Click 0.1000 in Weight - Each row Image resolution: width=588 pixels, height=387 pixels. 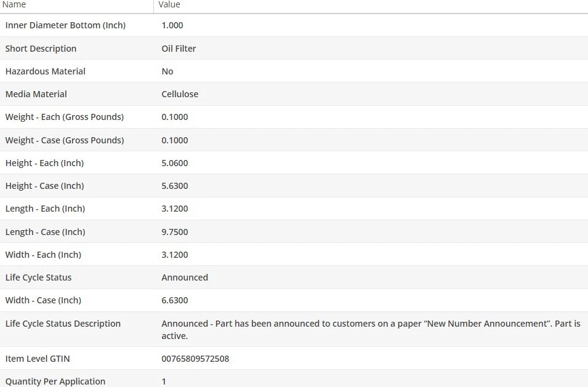[175, 118]
